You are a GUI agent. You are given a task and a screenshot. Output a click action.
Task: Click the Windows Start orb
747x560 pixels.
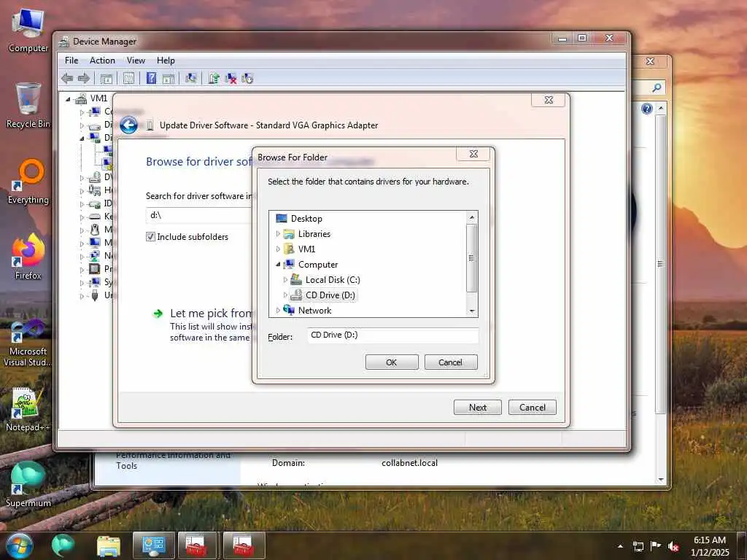pos(19,545)
